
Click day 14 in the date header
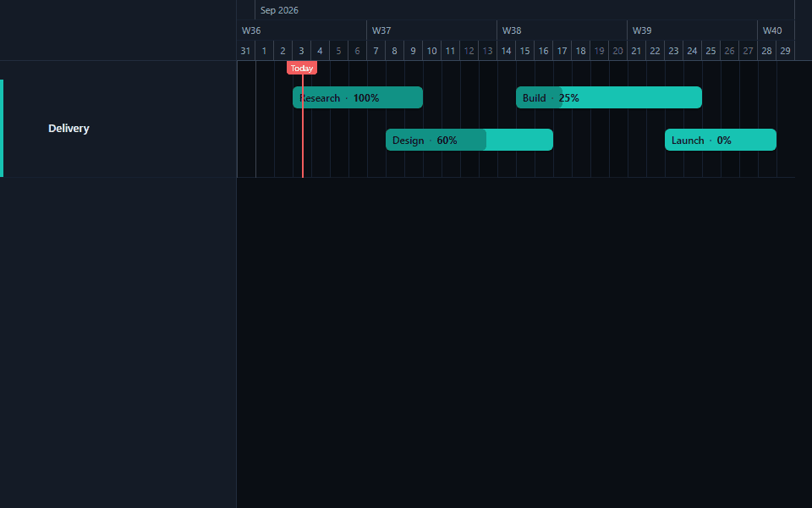(x=506, y=51)
